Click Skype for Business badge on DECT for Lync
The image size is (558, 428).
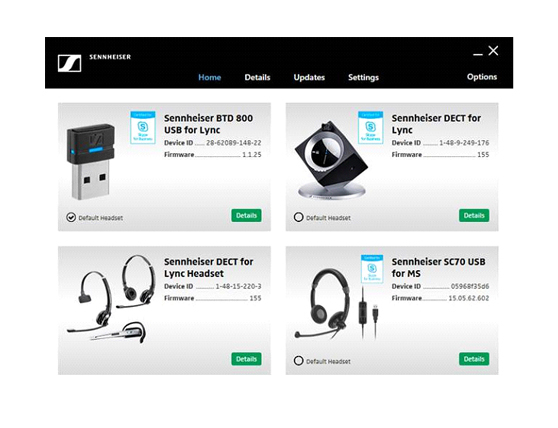pos(370,127)
